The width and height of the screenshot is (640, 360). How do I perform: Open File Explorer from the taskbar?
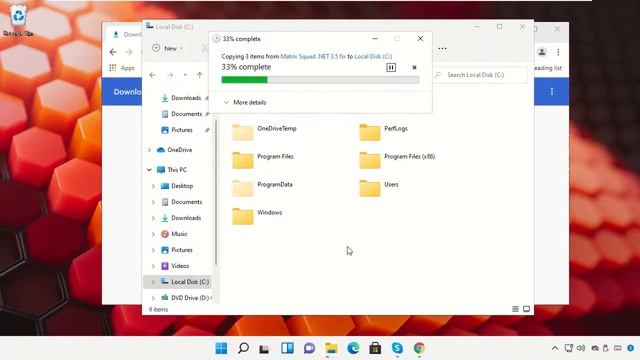[x=331, y=348]
